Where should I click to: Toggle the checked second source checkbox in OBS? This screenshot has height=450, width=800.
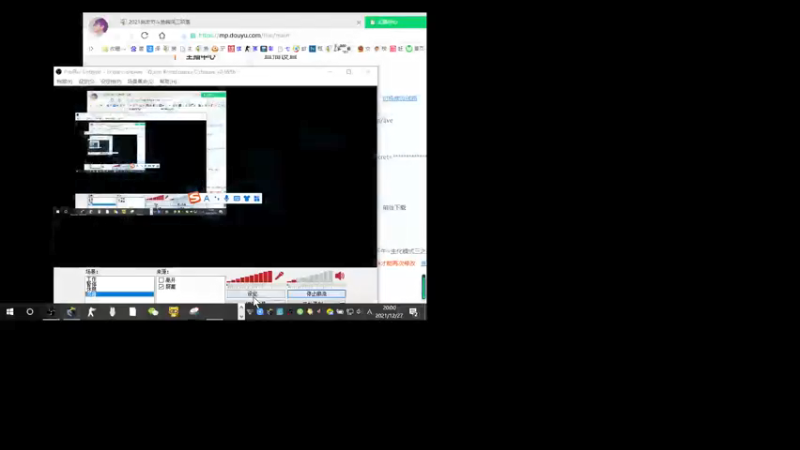[x=161, y=287]
